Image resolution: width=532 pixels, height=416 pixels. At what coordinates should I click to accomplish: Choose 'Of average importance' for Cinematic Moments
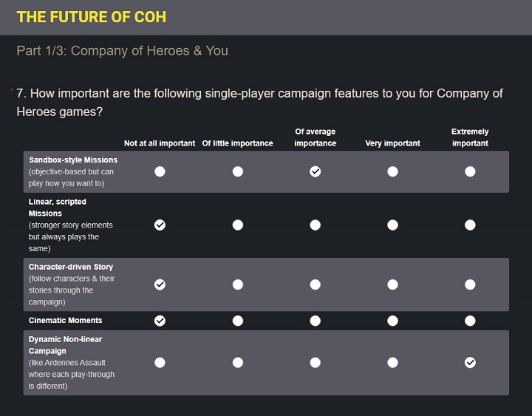click(316, 321)
